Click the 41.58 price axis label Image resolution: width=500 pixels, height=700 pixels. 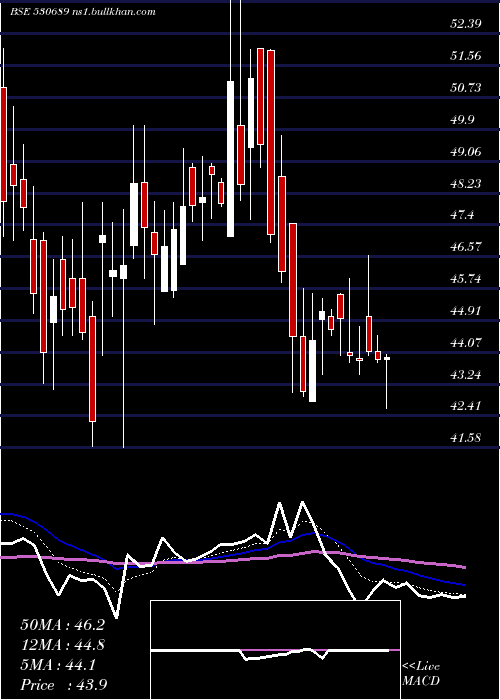tap(466, 438)
